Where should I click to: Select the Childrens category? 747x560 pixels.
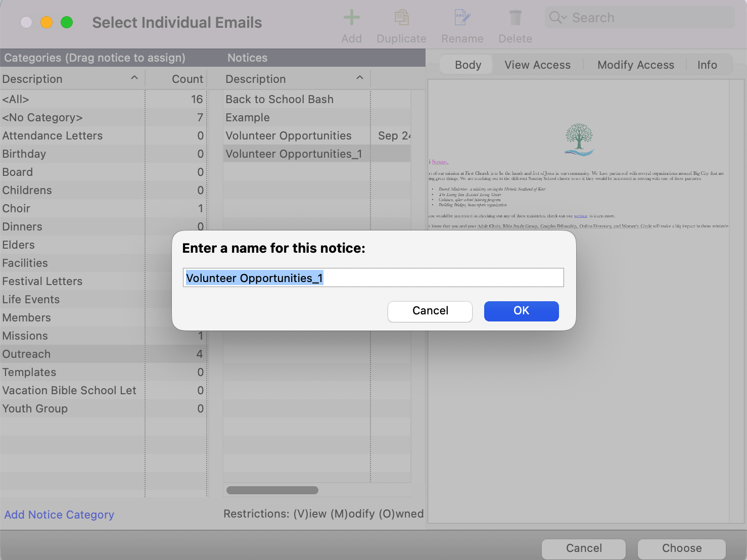[x=103, y=190]
